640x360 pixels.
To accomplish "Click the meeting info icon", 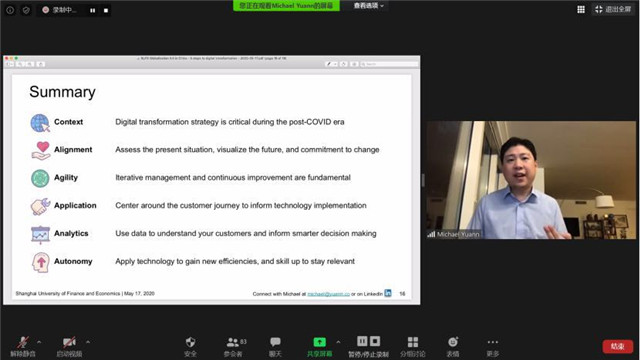I will pos(10,10).
